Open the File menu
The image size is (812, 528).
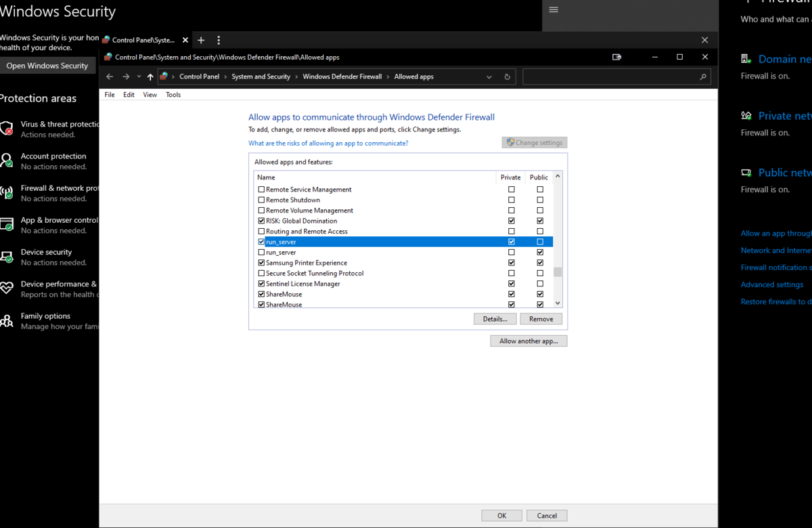click(x=110, y=95)
